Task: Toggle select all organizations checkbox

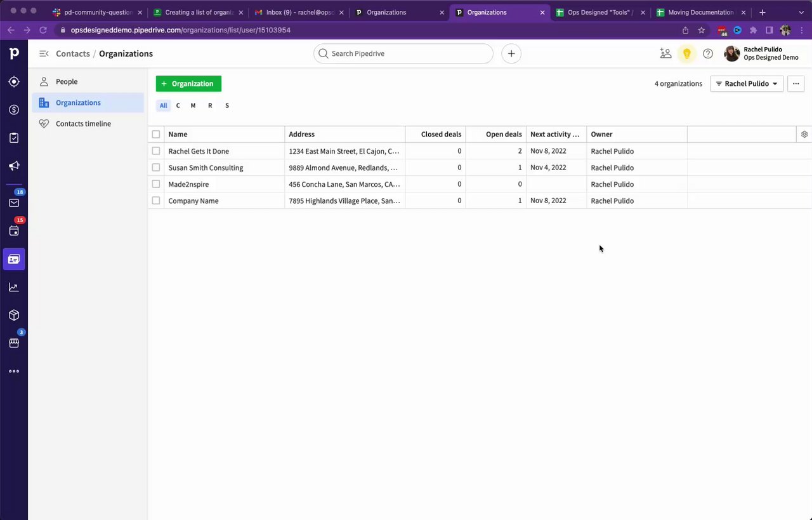Action: coord(156,135)
